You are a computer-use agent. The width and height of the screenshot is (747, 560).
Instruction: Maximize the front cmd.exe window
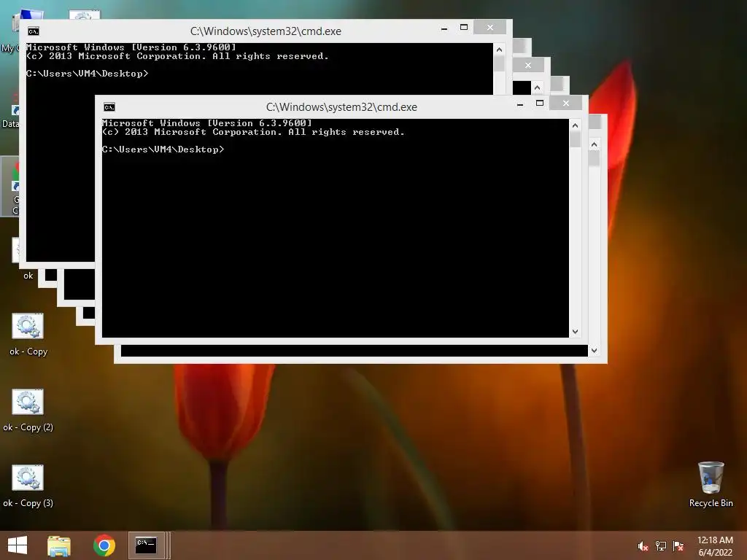click(x=540, y=104)
